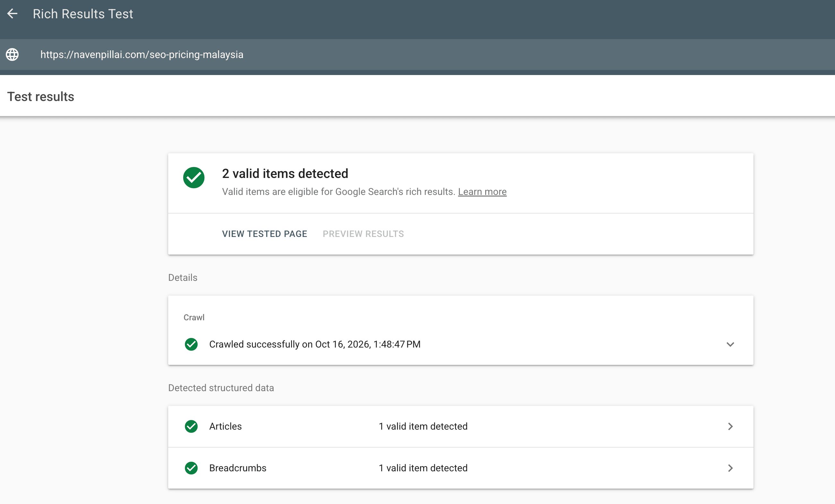This screenshot has width=835, height=504.
Task: Open the Breadcrumbs structured data row
Action: pos(461,468)
